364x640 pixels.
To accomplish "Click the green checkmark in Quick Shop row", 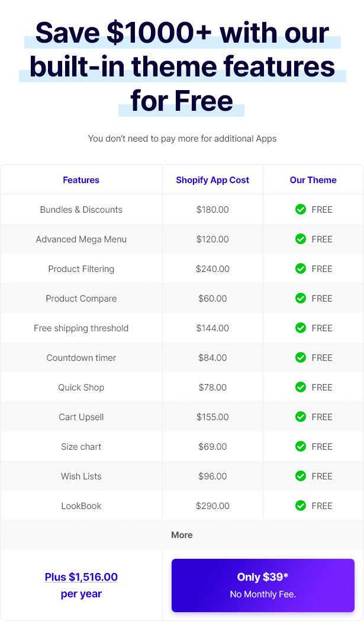I will (x=301, y=387).
